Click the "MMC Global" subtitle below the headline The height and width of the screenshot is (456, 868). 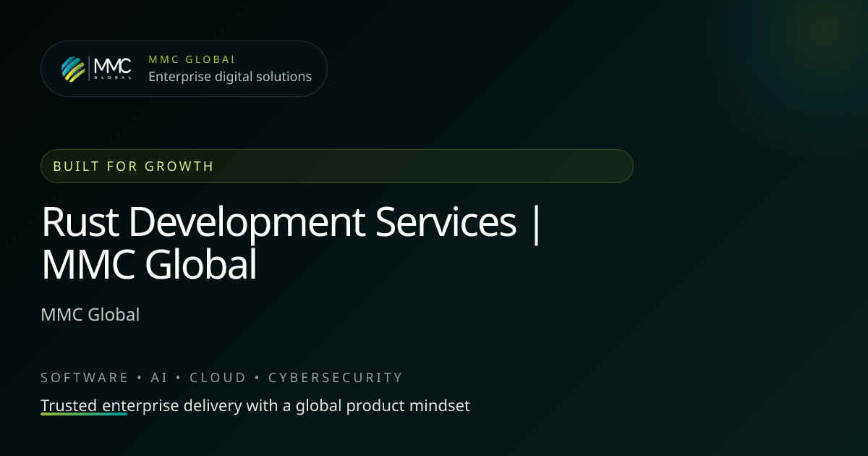click(90, 315)
